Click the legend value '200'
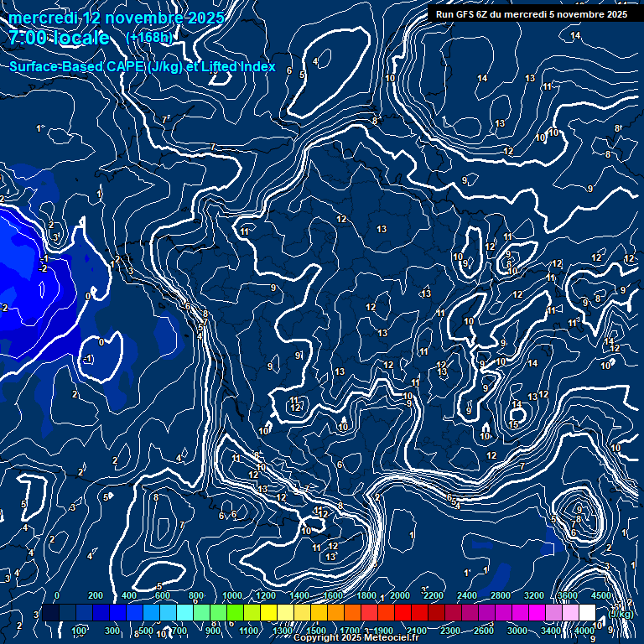 [96, 595]
